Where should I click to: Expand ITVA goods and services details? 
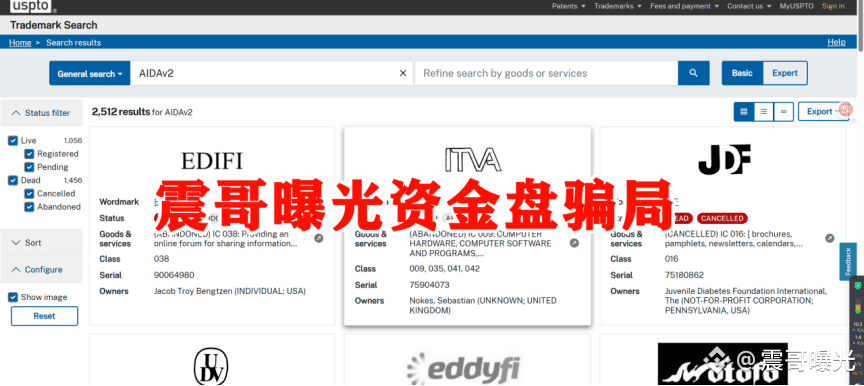click(574, 243)
